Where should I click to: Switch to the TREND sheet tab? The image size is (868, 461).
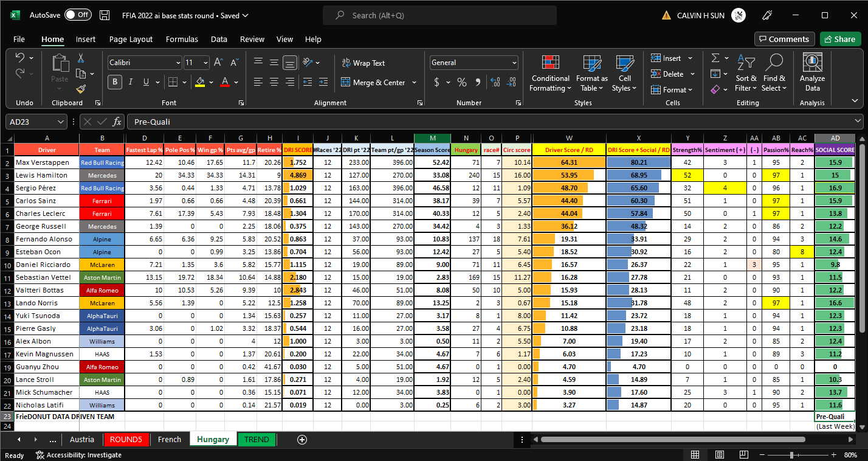pyautogui.click(x=256, y=439)
